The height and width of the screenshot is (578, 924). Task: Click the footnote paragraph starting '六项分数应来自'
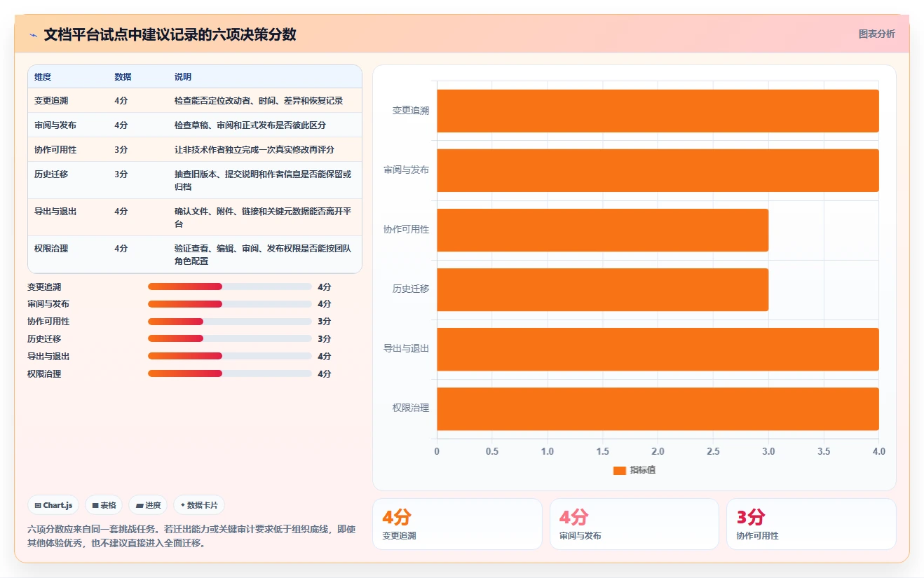[x=192, y=537]
